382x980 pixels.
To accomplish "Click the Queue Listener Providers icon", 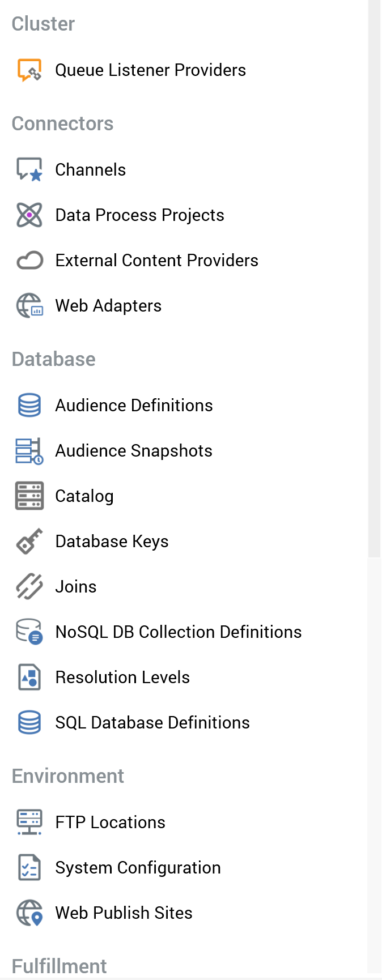I will [29, 70].
